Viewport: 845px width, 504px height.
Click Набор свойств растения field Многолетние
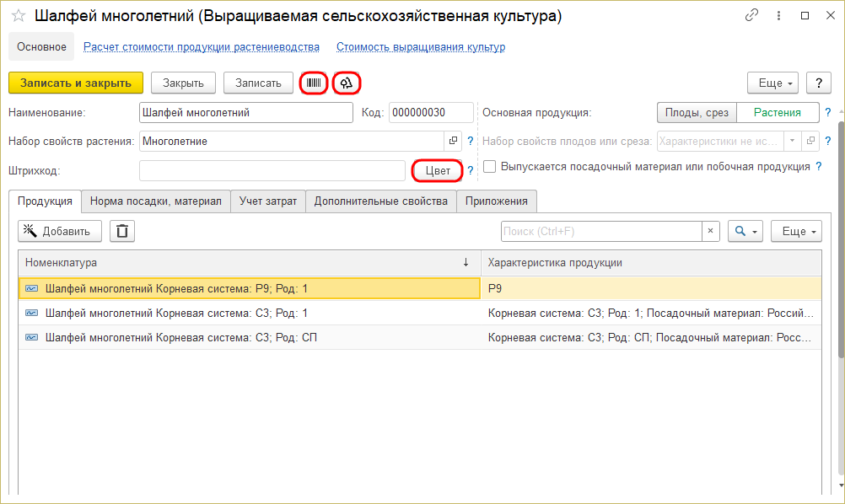click(292, 141)
